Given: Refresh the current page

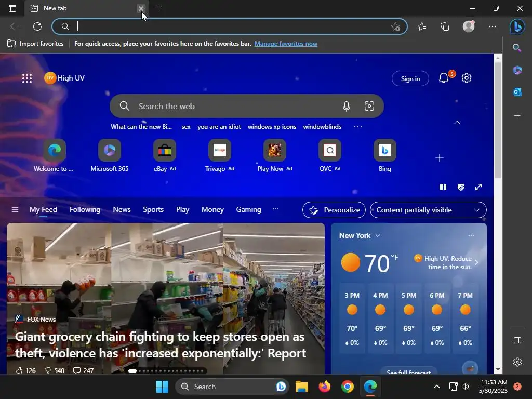Looking at the screenshot, I should [37, 26].
